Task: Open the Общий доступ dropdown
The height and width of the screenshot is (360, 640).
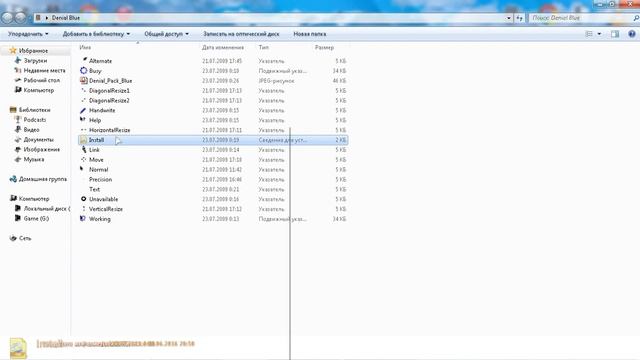Action: [x=167, y=34]
